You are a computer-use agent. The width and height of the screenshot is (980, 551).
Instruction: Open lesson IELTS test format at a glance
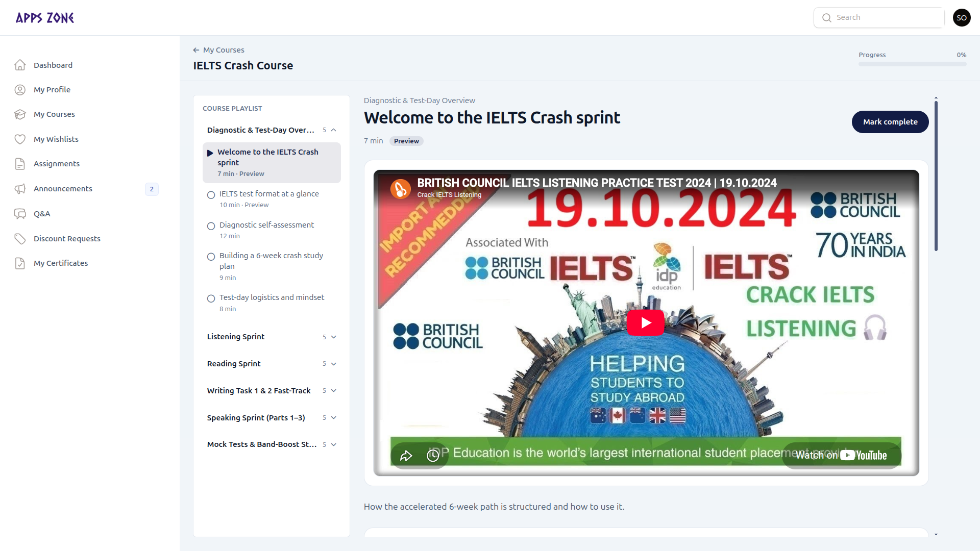pos(272,199)
